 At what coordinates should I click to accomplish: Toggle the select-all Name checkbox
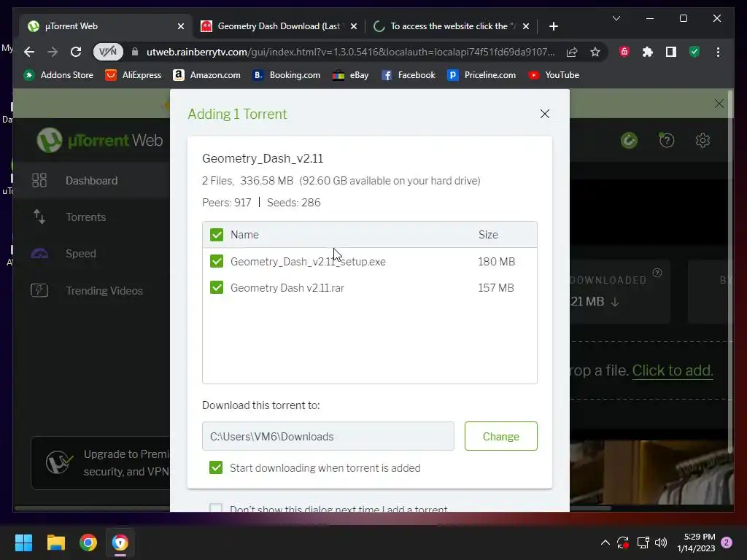tap(216, 235)
